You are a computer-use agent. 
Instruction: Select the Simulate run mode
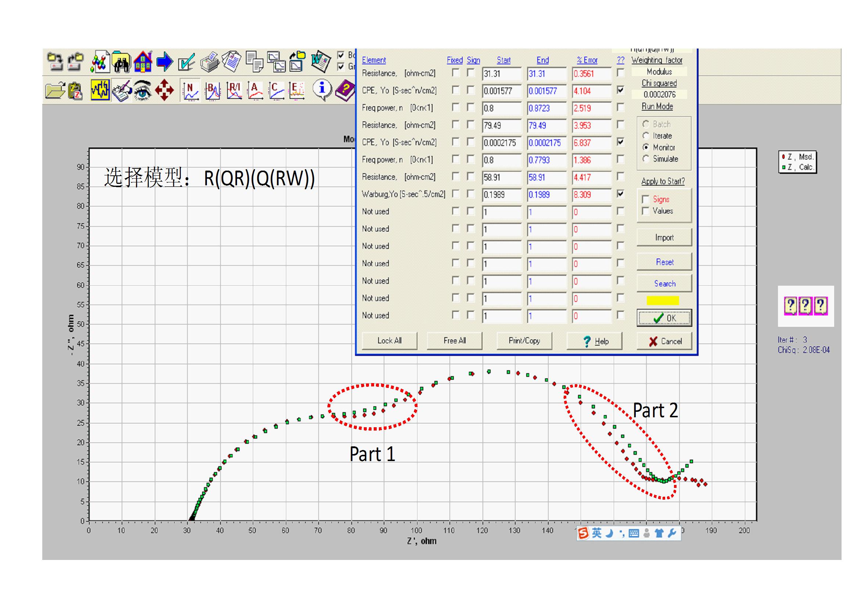(646, 159)
